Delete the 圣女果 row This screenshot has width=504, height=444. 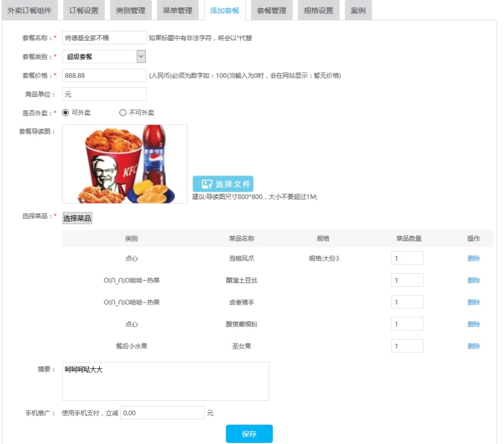click(473, 346)
